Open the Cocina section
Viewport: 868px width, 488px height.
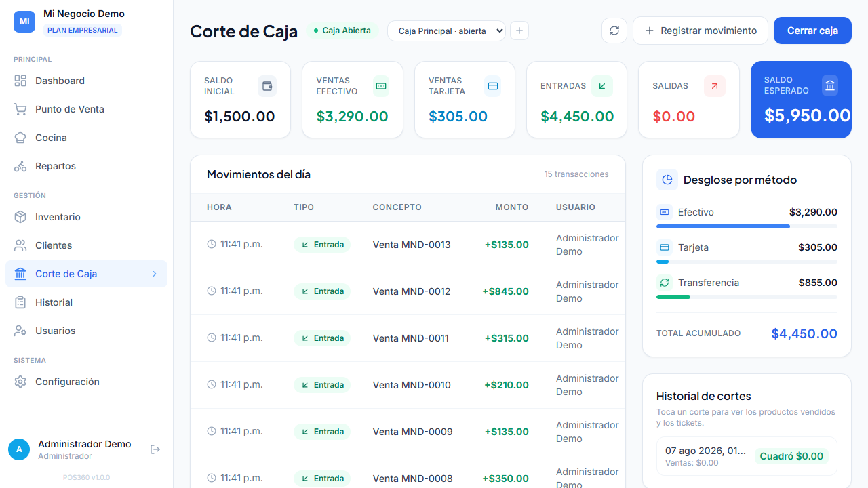(x=86, y=138)
